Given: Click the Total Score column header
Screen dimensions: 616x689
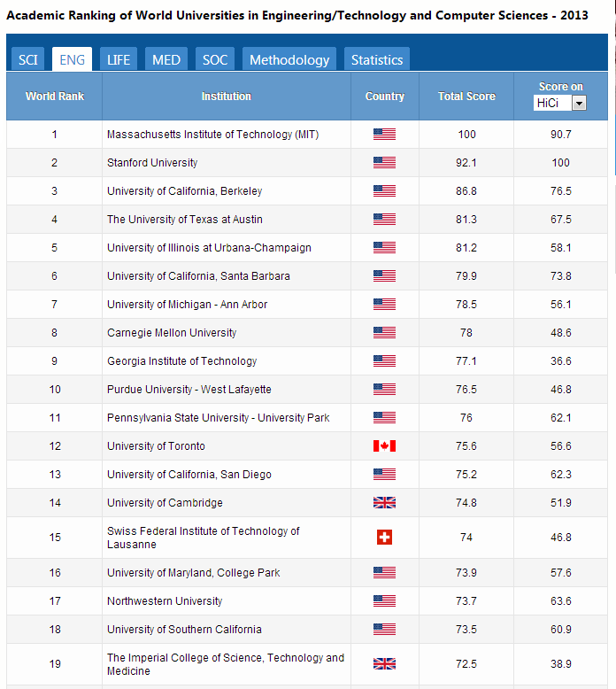Looking at the screenshot, I should click(x=466, y=97).
